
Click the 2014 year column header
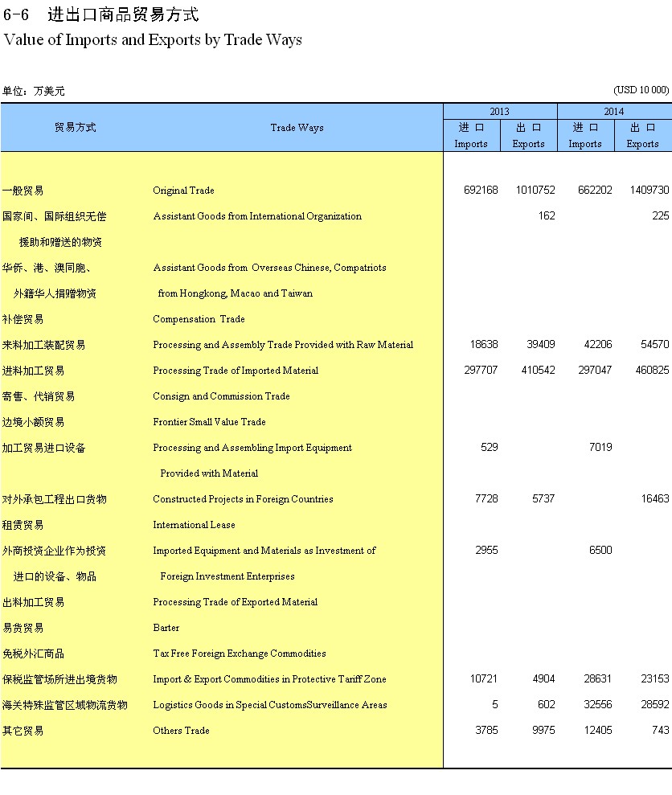tap(613, 112)
